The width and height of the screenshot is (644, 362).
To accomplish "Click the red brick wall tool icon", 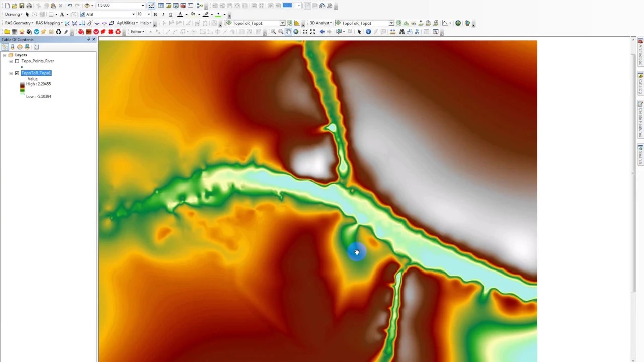I will pyautogui.click(x=88, y=32).
